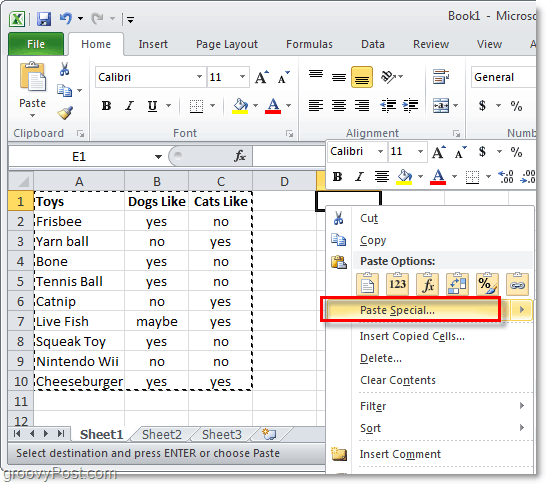Click the Save floppy disk icon

tap(44, 19)
